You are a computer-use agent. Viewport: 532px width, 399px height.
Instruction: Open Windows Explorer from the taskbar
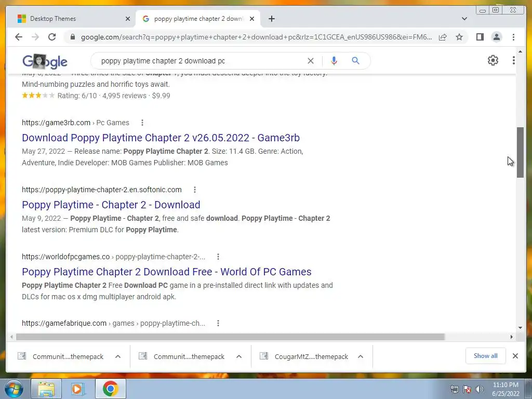[46, 389]
